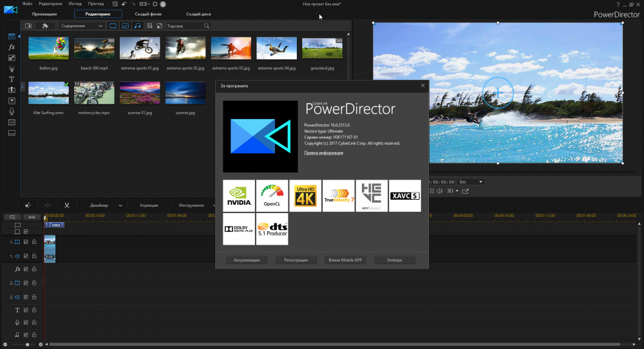Click the search magnifier icon

coord(207,26)
